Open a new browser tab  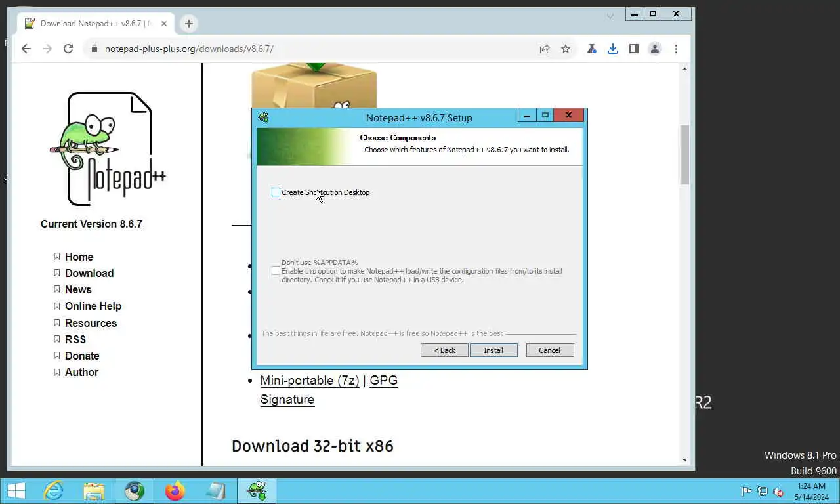188,24
